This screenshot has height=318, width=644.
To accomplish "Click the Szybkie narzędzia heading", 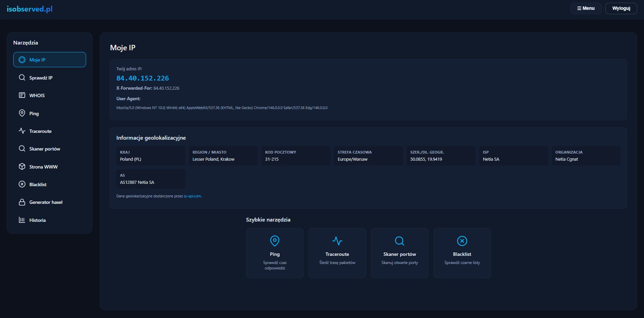I will 268,219.
